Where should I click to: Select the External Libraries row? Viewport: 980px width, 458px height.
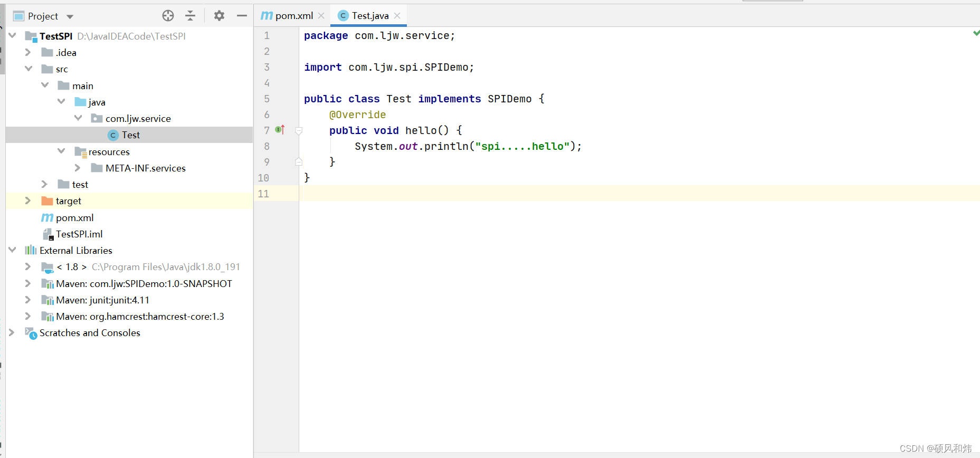(129, 250)
